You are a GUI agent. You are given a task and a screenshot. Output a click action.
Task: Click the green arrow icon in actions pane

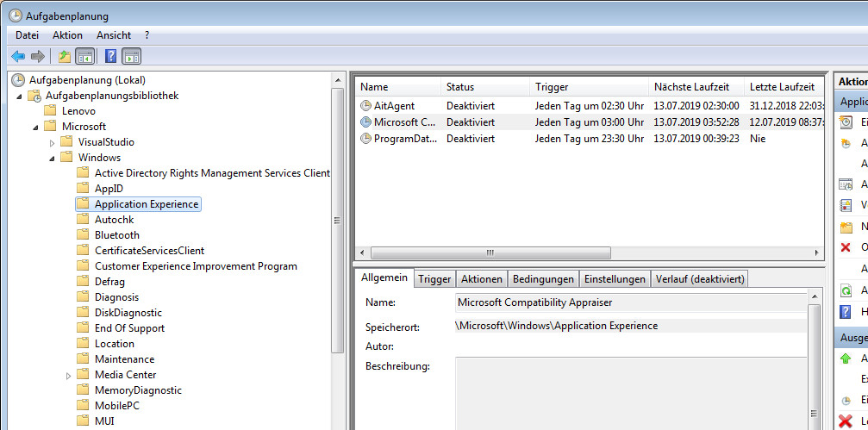pyautogui.click(x=846, y=358)
